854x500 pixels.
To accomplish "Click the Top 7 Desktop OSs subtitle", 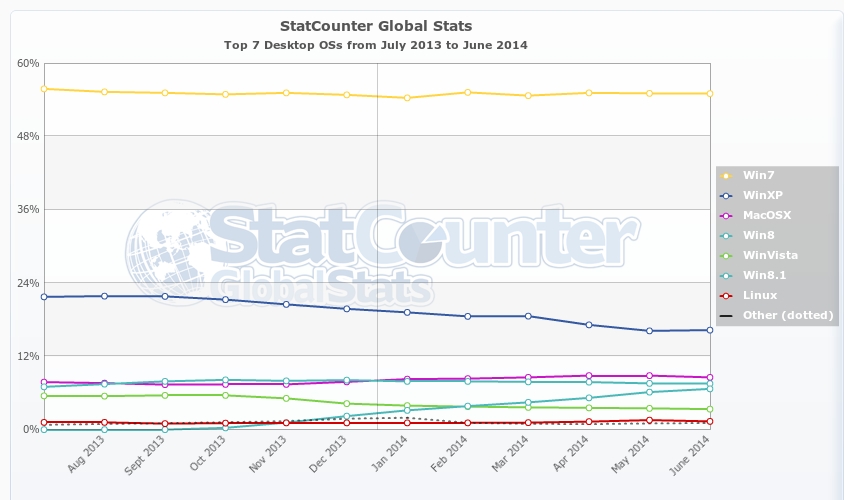I will coord(375,45).
